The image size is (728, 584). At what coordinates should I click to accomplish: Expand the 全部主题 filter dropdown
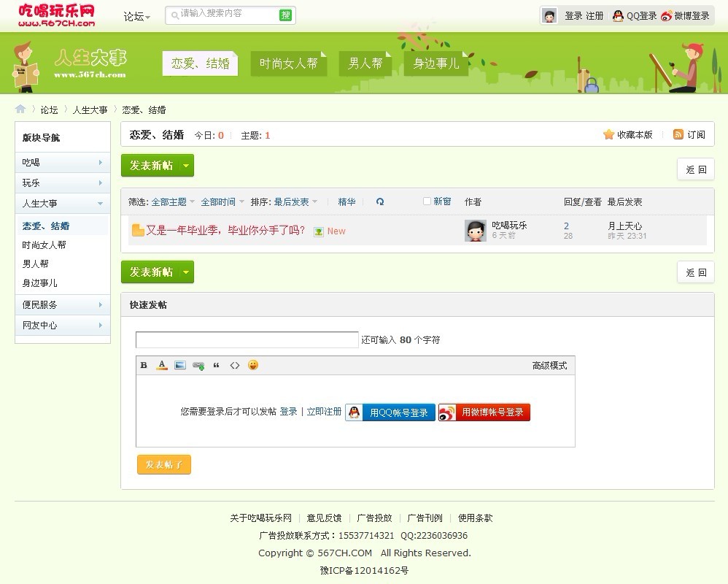[x=173, y=202]
